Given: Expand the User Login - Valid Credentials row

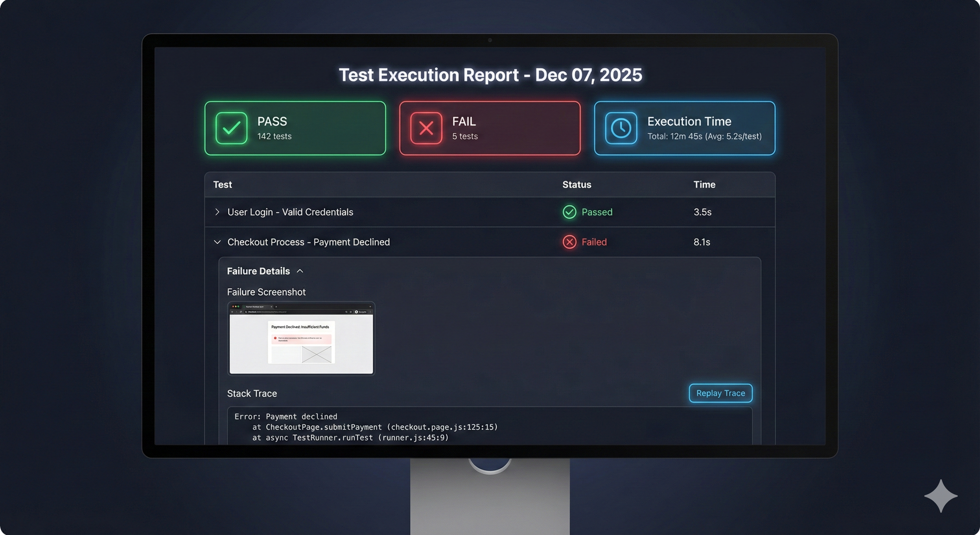Looking at the screenshot, I should click(x=218, y=212).
